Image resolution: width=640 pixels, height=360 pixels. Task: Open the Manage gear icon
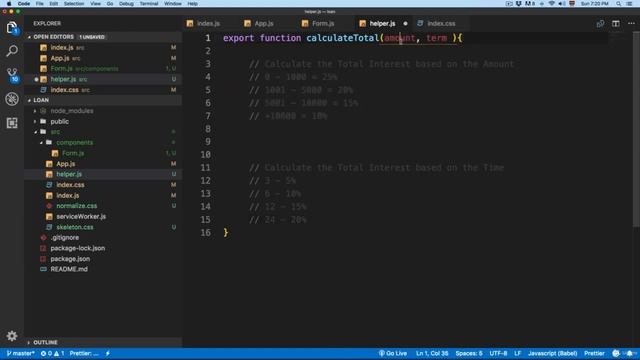(12, 336)
